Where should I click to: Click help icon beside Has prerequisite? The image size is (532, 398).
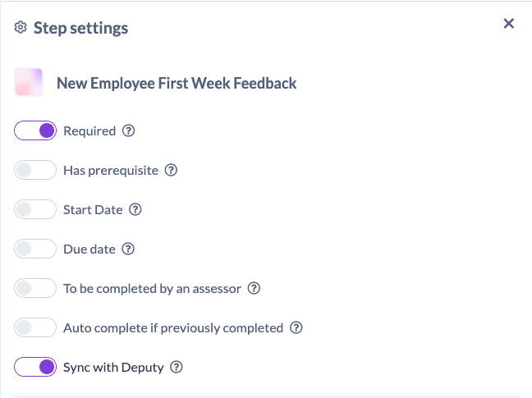[x=172, y=170]
